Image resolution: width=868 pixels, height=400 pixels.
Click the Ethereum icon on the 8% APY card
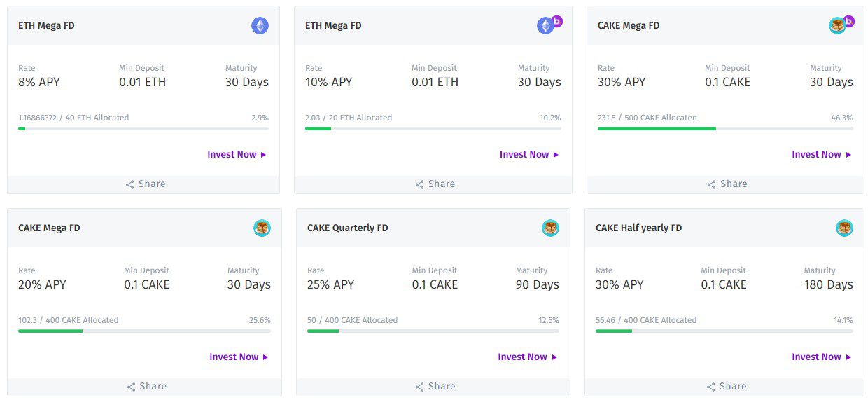(260, 26)
